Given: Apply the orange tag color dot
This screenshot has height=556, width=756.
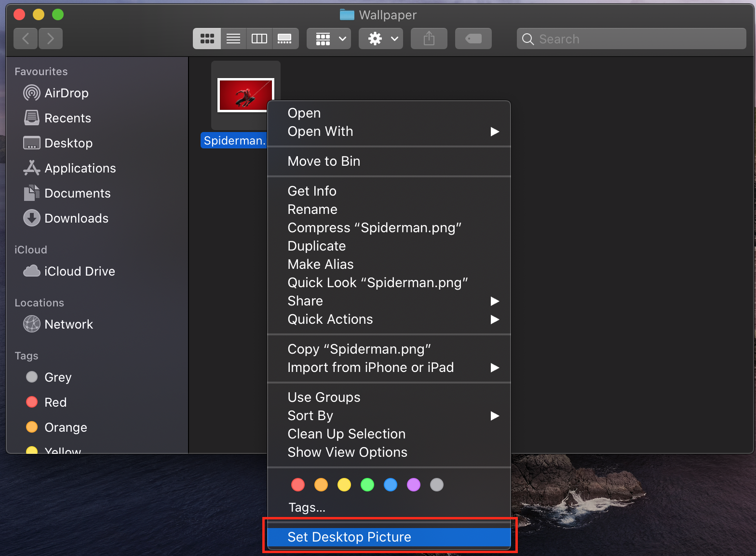Looking at the screenshot, I should (x=321, y=485).
